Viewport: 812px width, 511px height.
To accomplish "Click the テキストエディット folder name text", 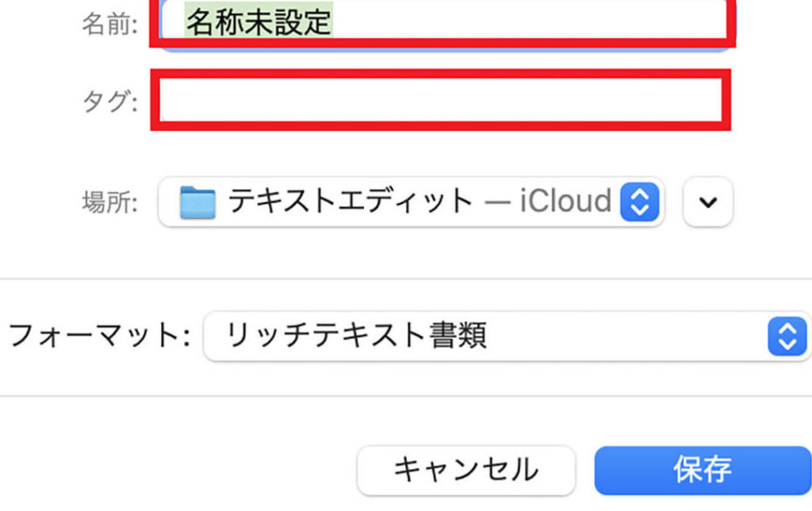I will [x=350, y=202].
